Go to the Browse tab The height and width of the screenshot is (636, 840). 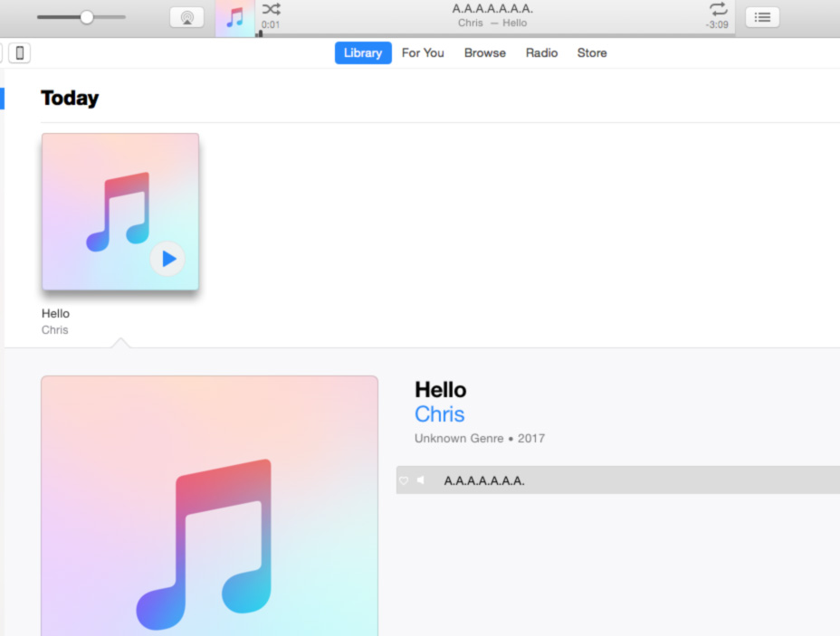point(485,53)
